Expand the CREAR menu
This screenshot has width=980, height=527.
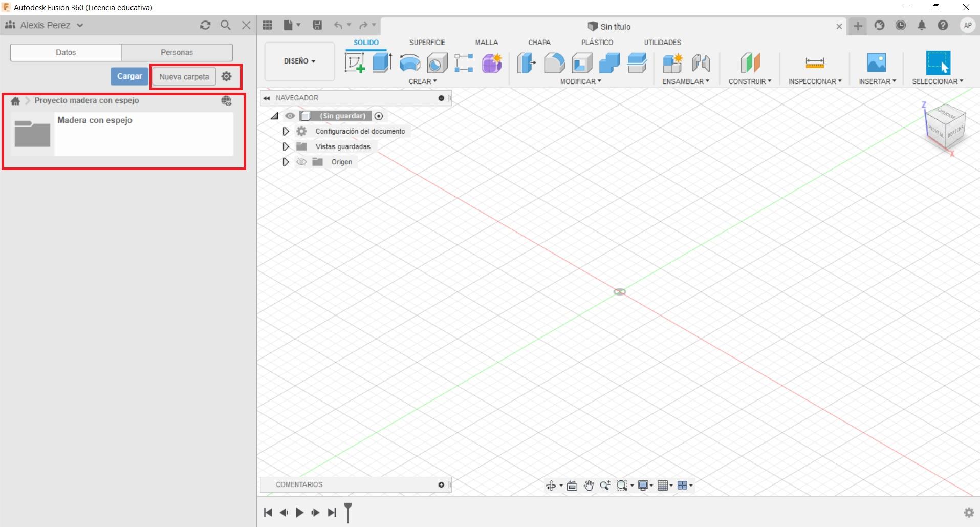click(x=423, y=81)
